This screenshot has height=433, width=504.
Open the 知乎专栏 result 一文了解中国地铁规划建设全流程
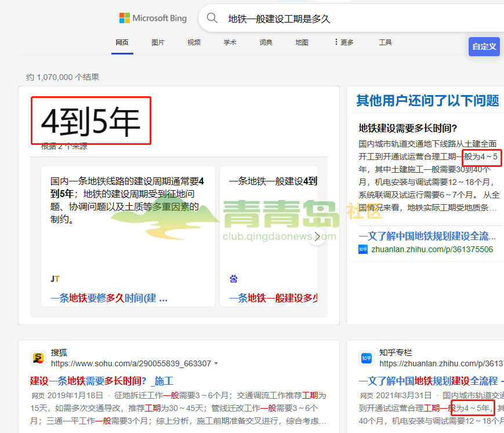(431, 381)
